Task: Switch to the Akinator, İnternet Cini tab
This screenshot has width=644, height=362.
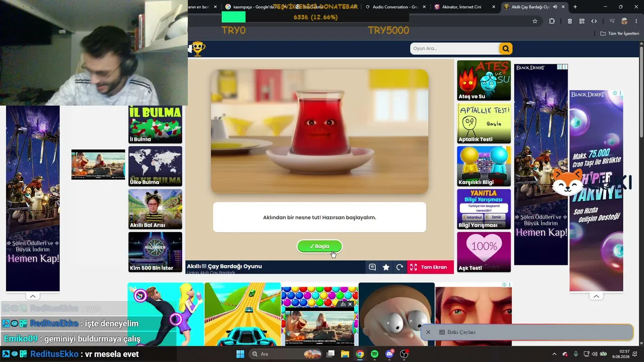Action: click(x=464, y=7)
